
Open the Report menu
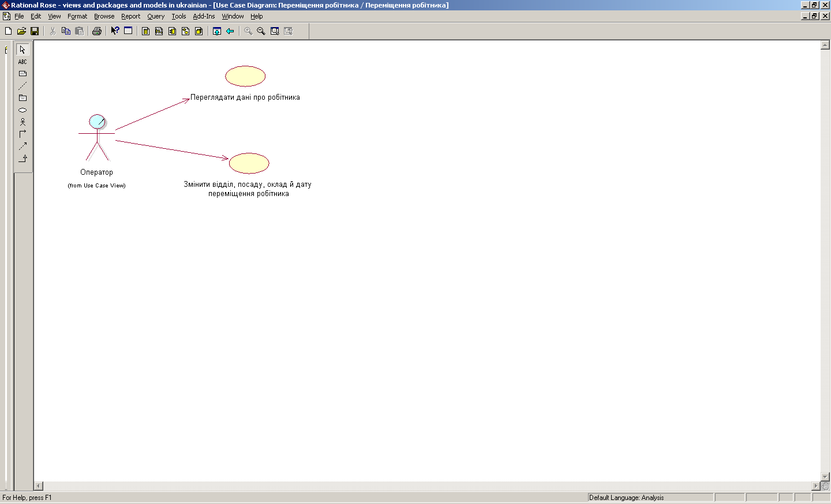tap(131, 16)
